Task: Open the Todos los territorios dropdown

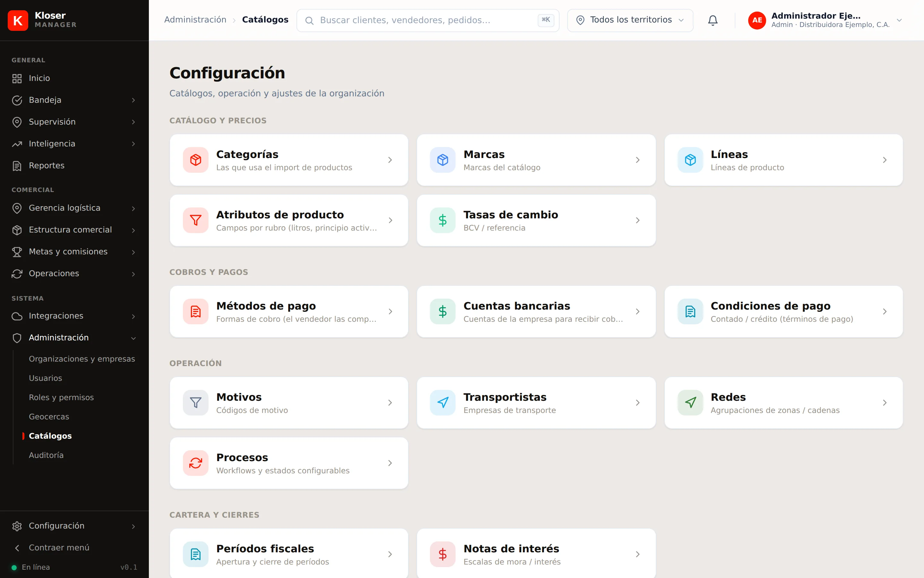Action: pyautogui.click(x=630, y=20)
